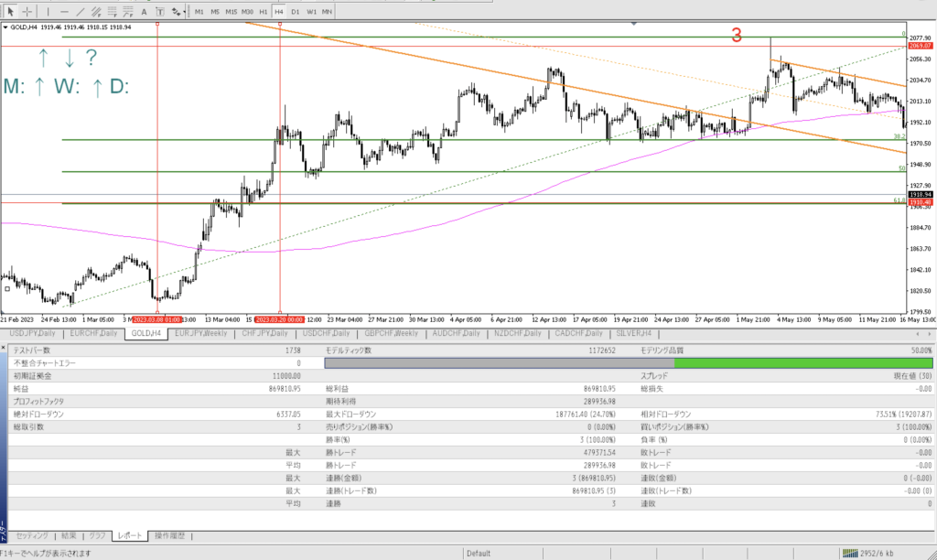Expand the GOLD,H4 chart title triangle
Viewport: 937px width, 560px height.
[5, 27]
